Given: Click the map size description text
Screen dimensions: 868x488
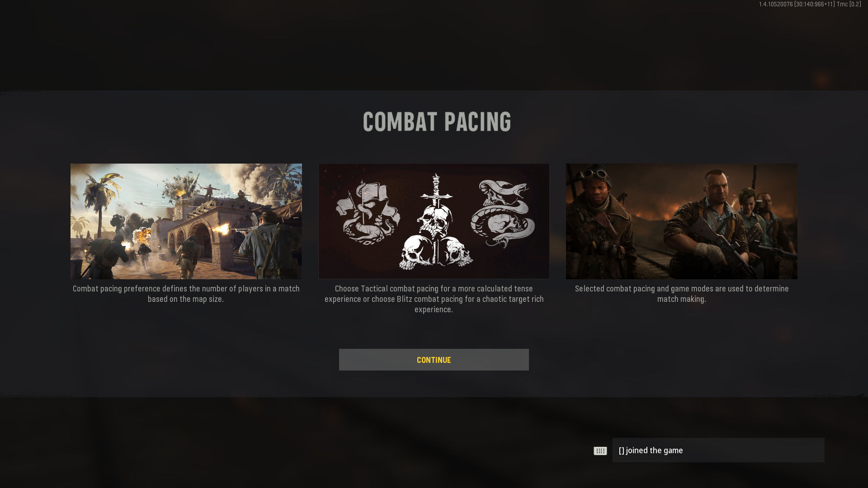Looking at the screenshot, I should click(186, 294).
